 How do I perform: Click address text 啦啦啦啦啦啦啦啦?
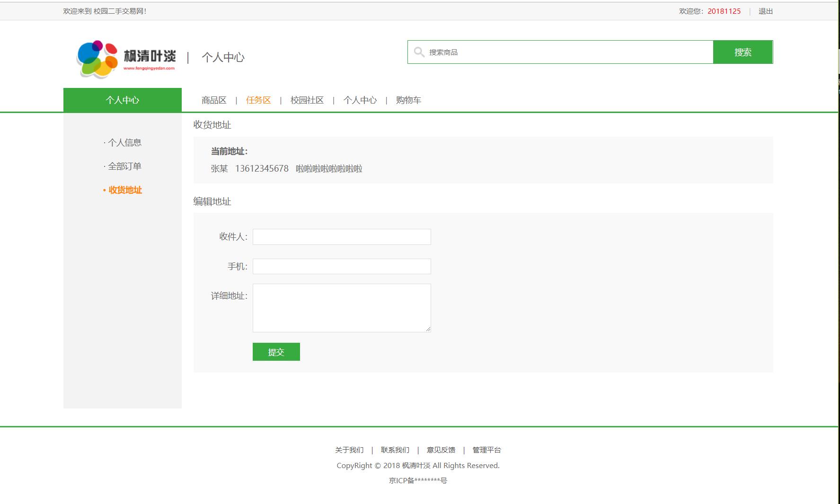point(329,169)
